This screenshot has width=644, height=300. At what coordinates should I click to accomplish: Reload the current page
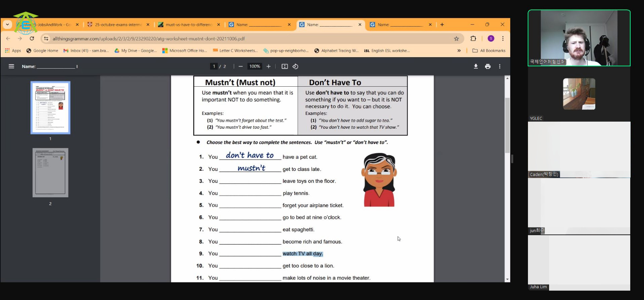click(32, 39)
